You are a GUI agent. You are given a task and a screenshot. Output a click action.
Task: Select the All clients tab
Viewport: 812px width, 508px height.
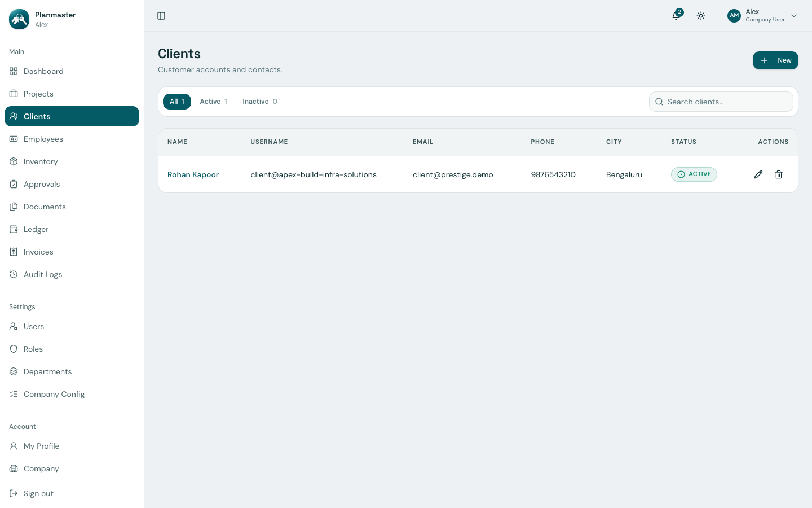[177, 102]
